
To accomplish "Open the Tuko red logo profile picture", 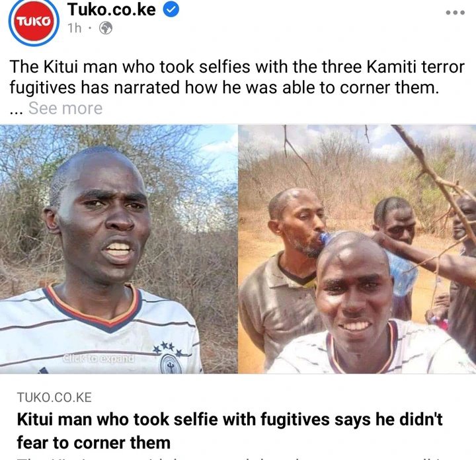I will (x=34, y=22).
